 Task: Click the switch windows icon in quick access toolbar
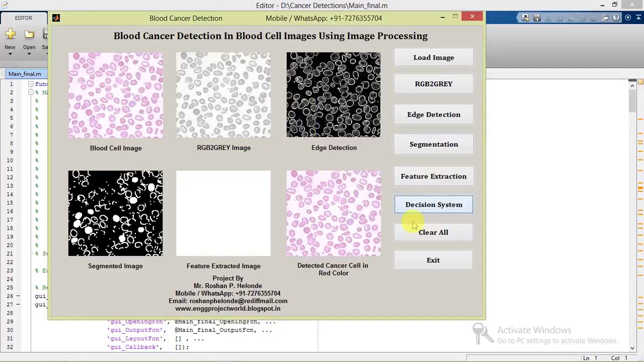(x=605, y=18)
